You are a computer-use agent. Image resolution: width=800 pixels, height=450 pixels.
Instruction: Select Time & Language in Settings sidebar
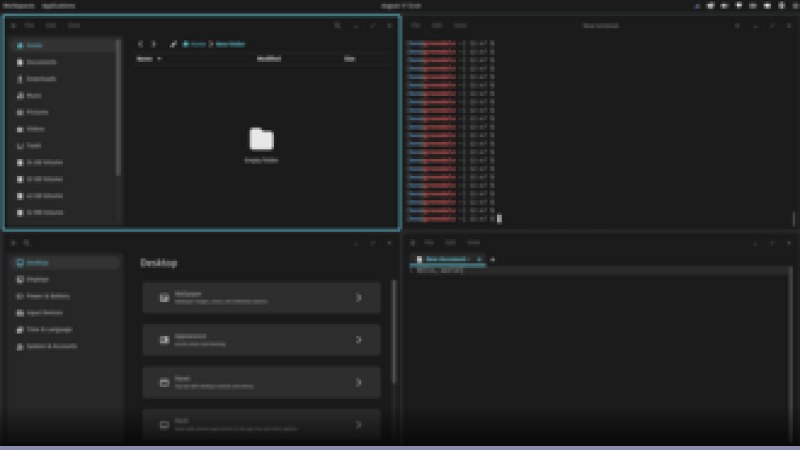click(x=65, y=330)
